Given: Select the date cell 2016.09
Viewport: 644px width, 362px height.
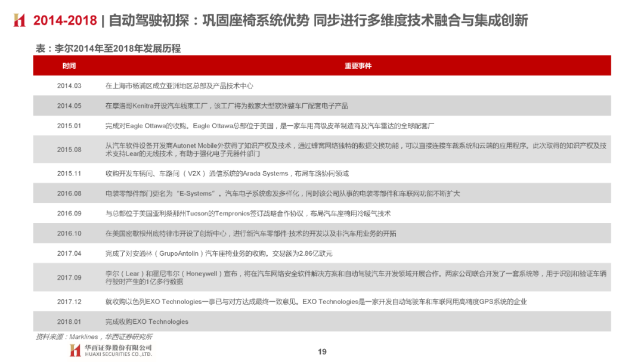Looking at the screenshot, I should click(x=69, y=214).
